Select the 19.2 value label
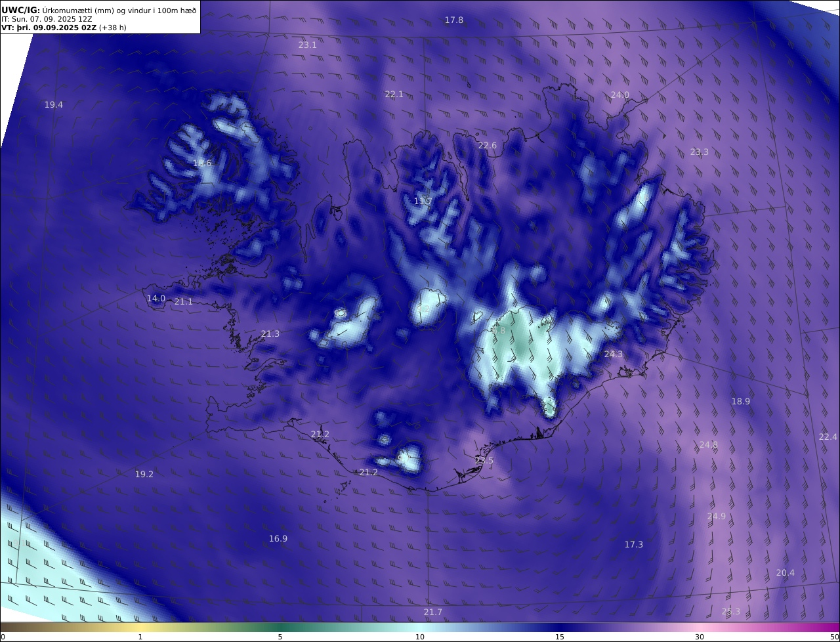 [144, 475]
